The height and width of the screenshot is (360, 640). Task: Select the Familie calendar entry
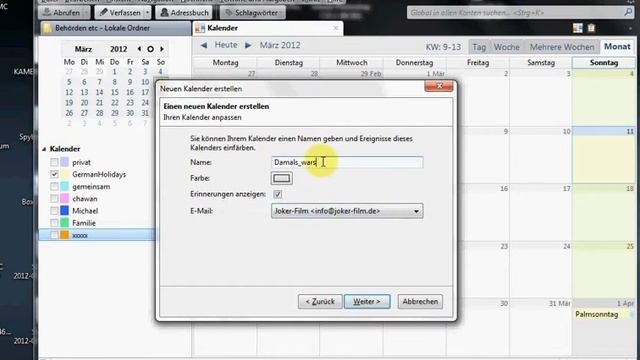[x=84, y=223]
